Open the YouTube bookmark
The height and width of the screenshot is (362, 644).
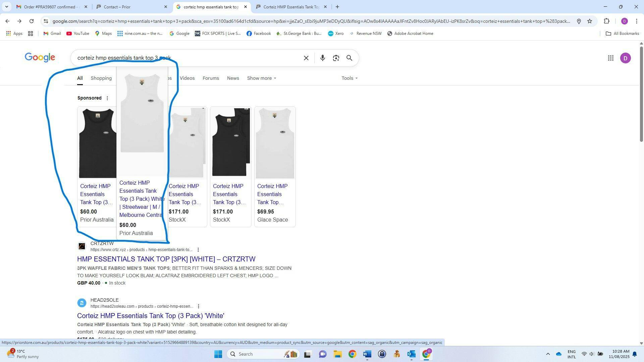78,34
